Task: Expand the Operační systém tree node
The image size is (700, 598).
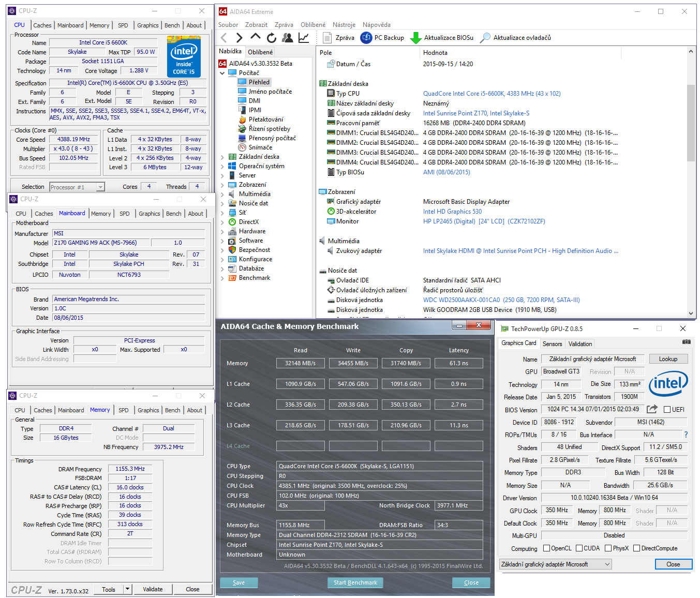Action: click(x=222, y=166)
